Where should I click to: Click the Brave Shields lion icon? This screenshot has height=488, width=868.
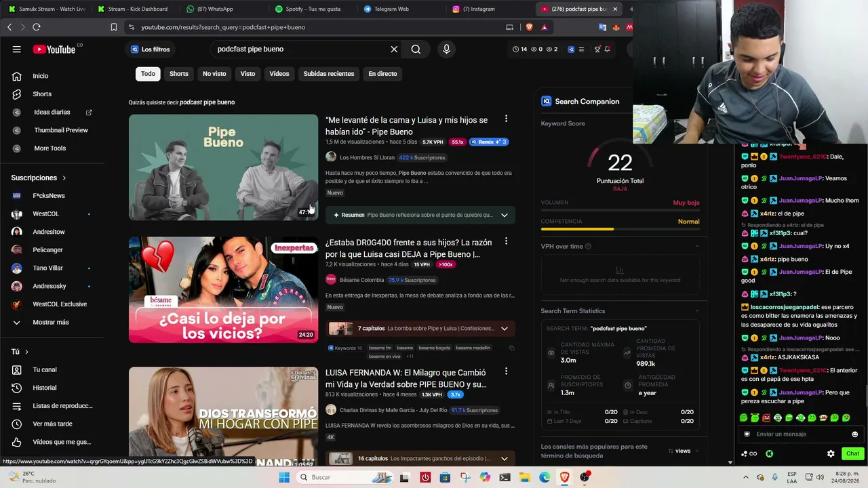tap(529, 27)
